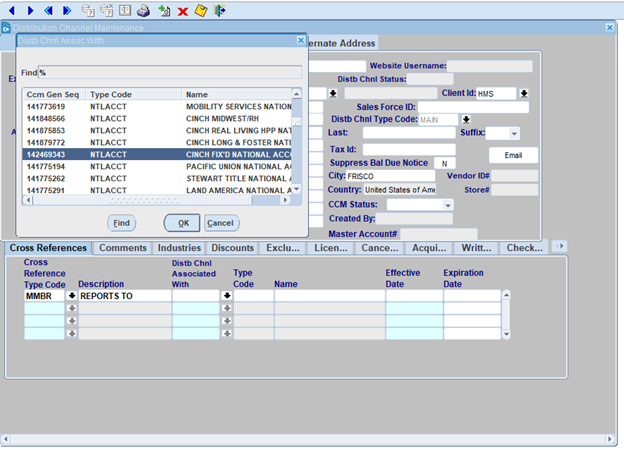Open the Industries tab

tap(179, 248)
